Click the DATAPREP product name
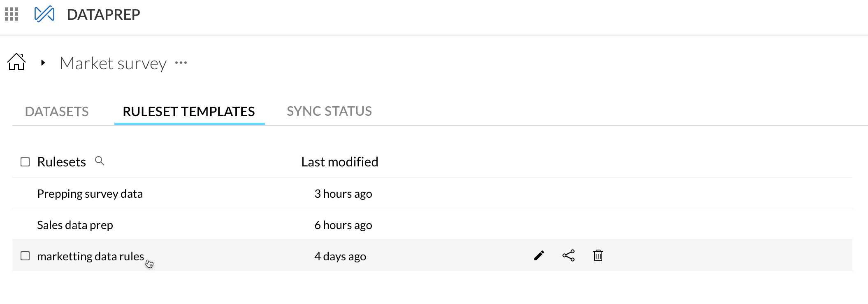This screenshot has width=868, height=304. [103, 14]
